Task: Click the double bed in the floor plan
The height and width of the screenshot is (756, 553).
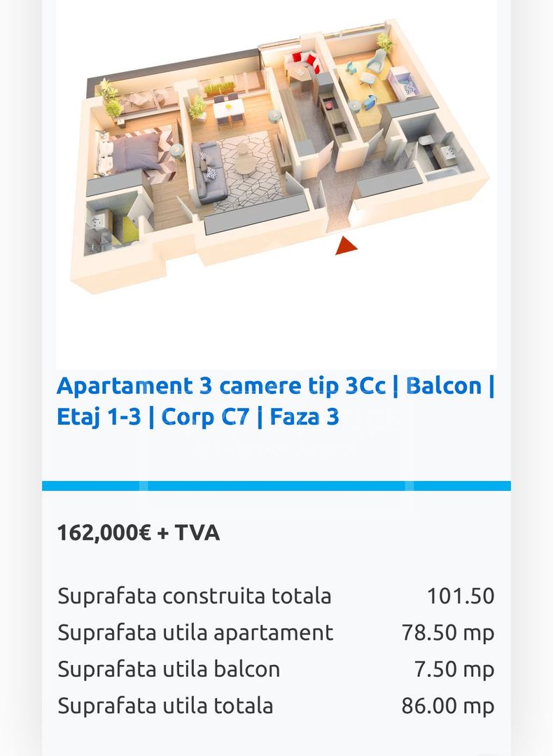Action: pyautogui.click(x=135, y=150)
